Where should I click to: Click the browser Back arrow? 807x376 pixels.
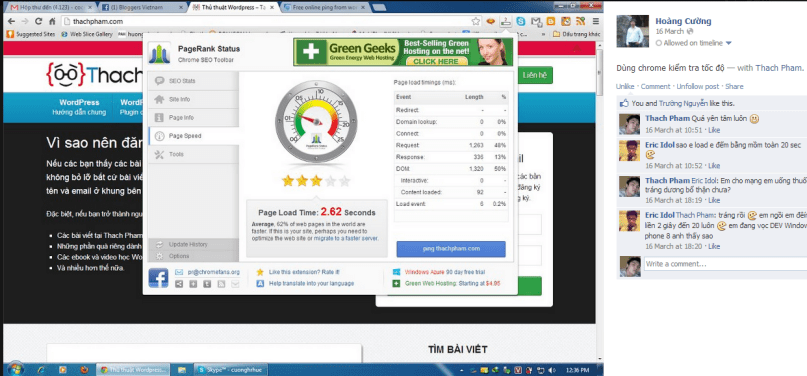coord(11,21)
